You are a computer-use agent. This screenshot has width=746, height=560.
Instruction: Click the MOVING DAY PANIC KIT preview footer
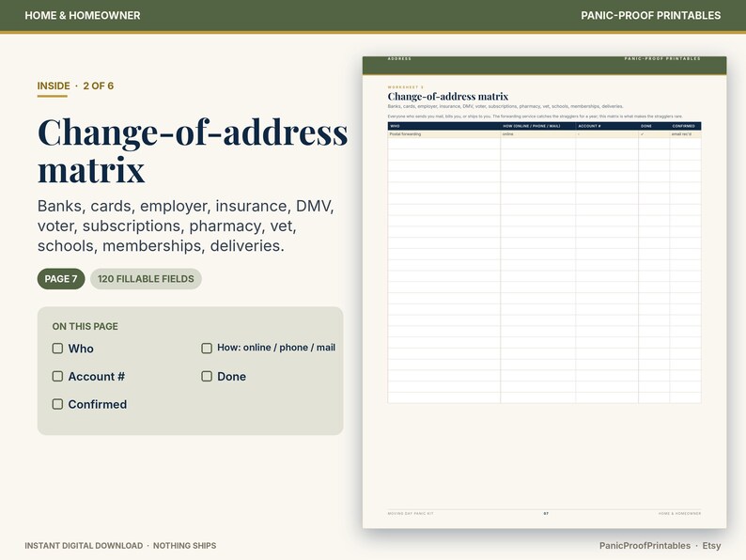point(411,513)
